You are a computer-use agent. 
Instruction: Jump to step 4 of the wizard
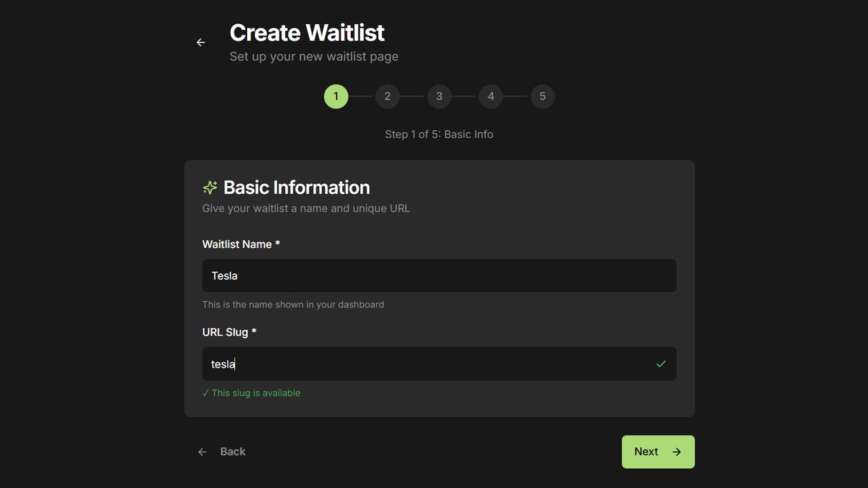click(x=491, y=96)
